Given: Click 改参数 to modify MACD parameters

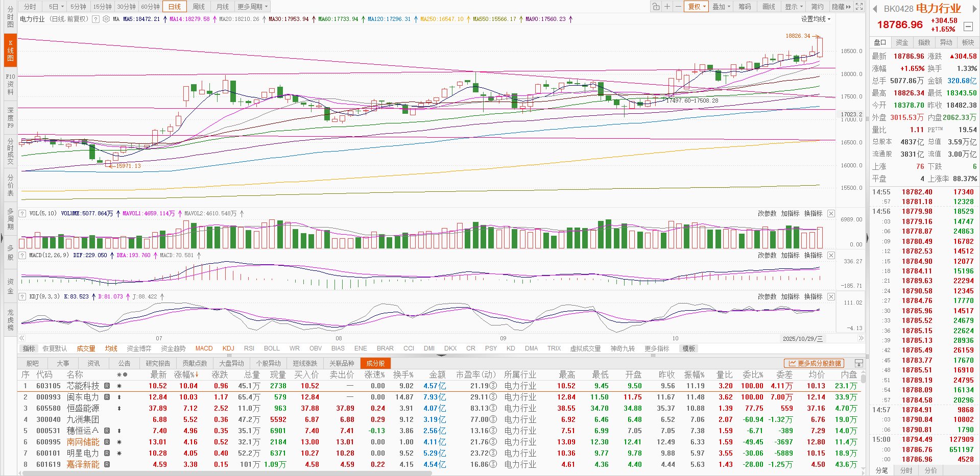Looking at the screenshot, I should (767, 255).
